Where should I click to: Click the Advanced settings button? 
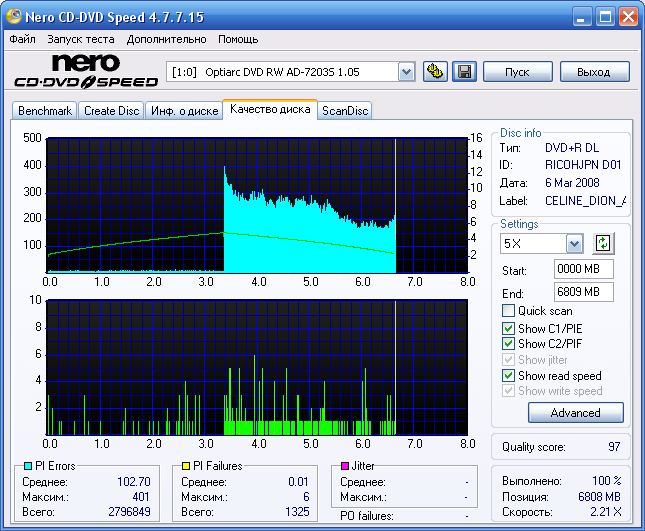(575, 413)
